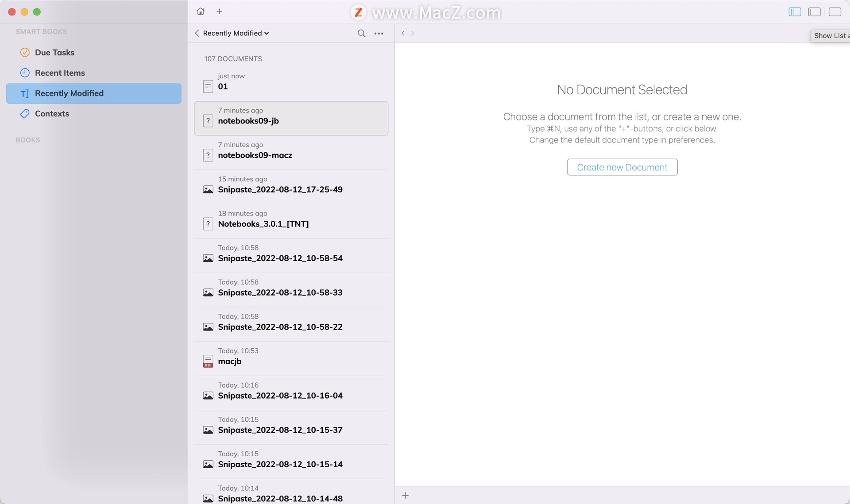Screen dimensions: 850x504
Task: Toggle three-pane layout with sidebar and list
Action: point(795,12)
